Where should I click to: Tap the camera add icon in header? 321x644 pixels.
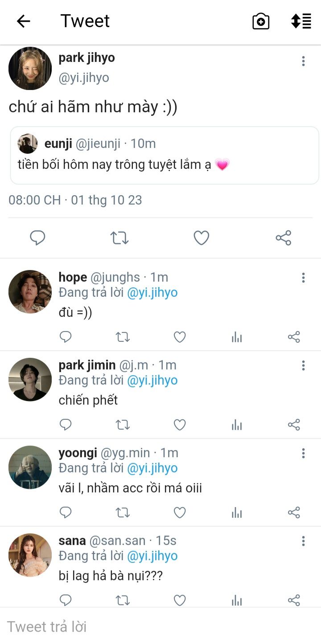click(x=261, y=21)
